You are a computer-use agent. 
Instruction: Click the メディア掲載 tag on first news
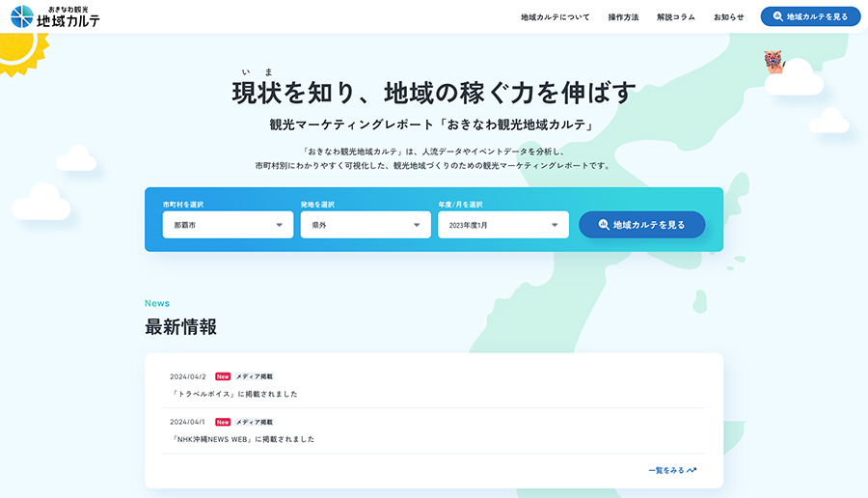[255, 376]
